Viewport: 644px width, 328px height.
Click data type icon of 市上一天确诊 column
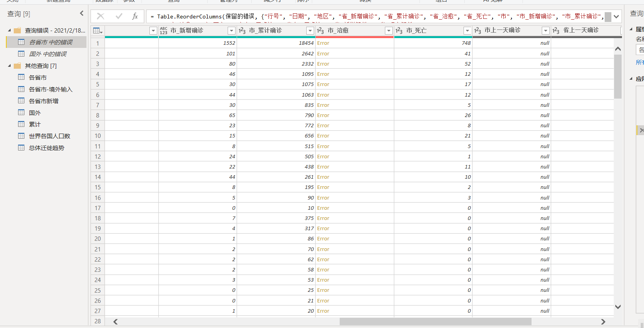click(x=478, y=31)
